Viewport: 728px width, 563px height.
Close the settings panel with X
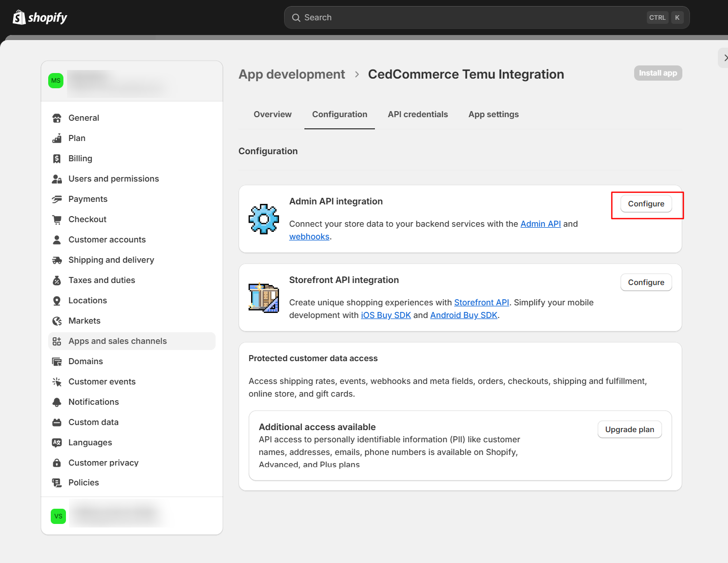(x=724, y=58)
